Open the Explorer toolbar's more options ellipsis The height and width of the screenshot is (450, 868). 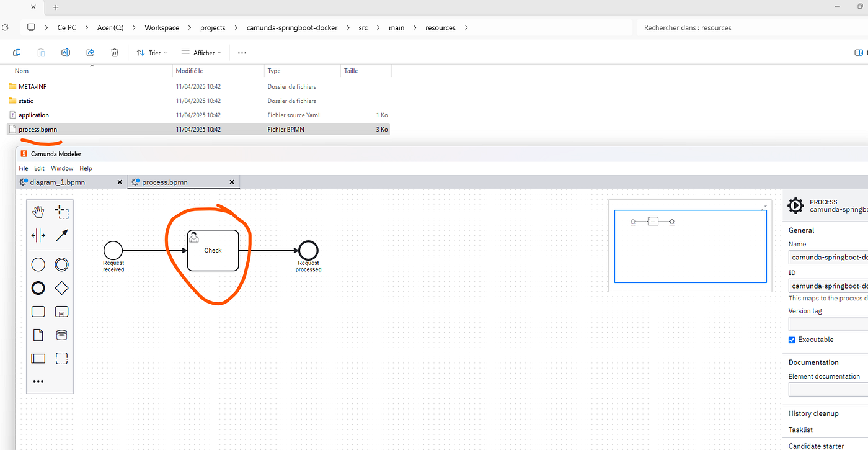click(242, 53)
